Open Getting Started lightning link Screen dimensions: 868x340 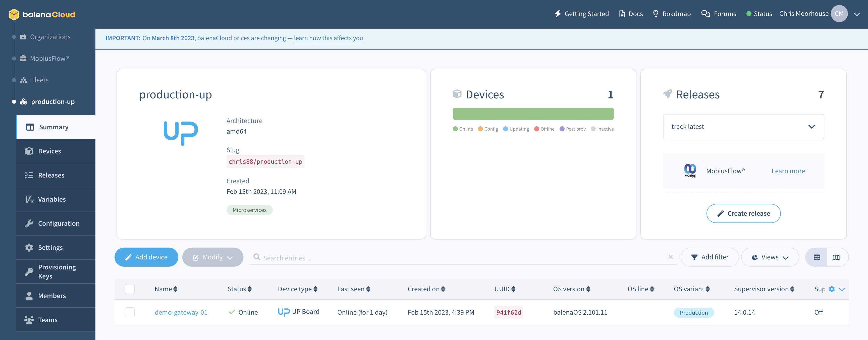tap(582, 14)
